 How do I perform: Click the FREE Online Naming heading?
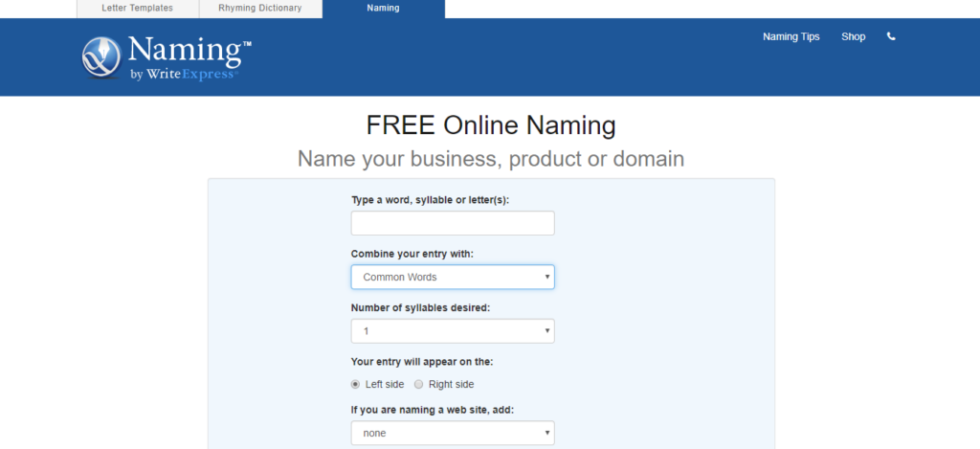tap(491, 125)
